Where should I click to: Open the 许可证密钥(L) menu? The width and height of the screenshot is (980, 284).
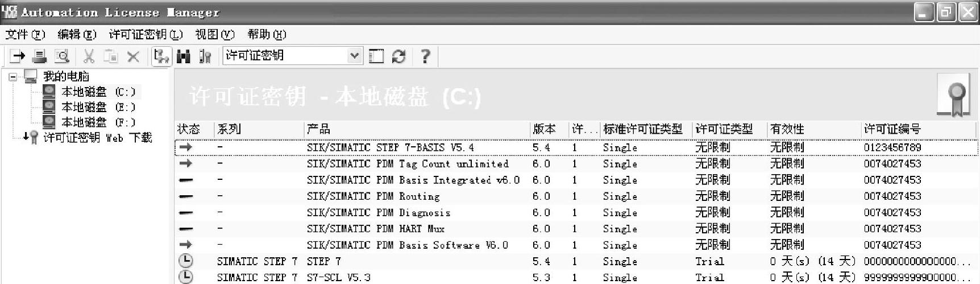(146, 35)
